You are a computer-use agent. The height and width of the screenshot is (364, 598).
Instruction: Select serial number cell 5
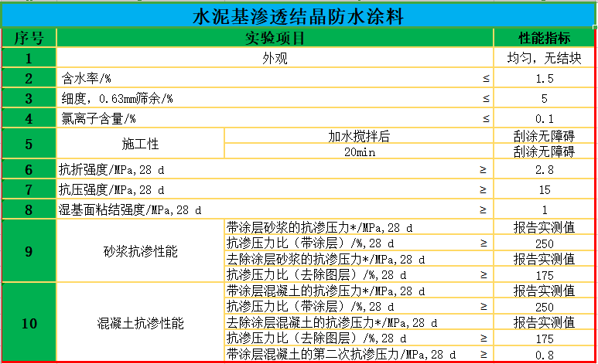coord(29,144)
